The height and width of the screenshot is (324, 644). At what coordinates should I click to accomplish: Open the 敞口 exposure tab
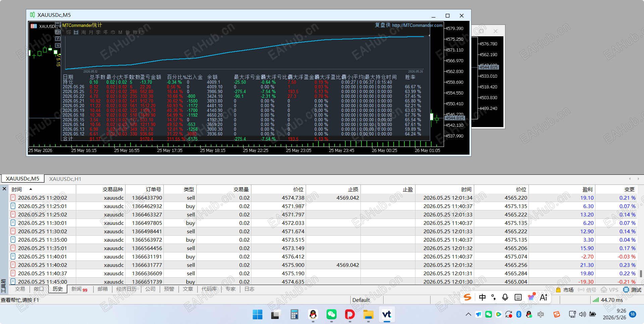[x=39, y=289]
